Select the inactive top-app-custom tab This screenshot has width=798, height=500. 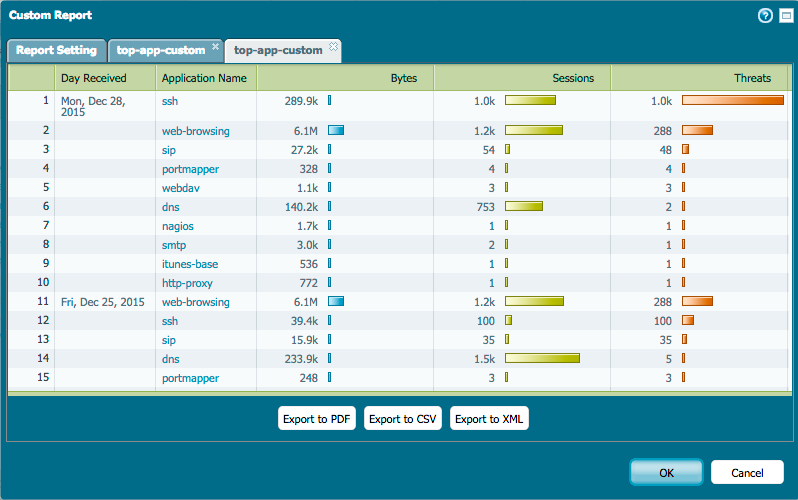[160, 50]
